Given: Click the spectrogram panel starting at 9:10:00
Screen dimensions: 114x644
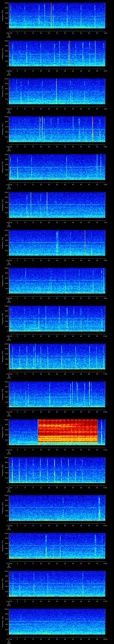Looking at the screenshot, I should [x=57, y=356].
